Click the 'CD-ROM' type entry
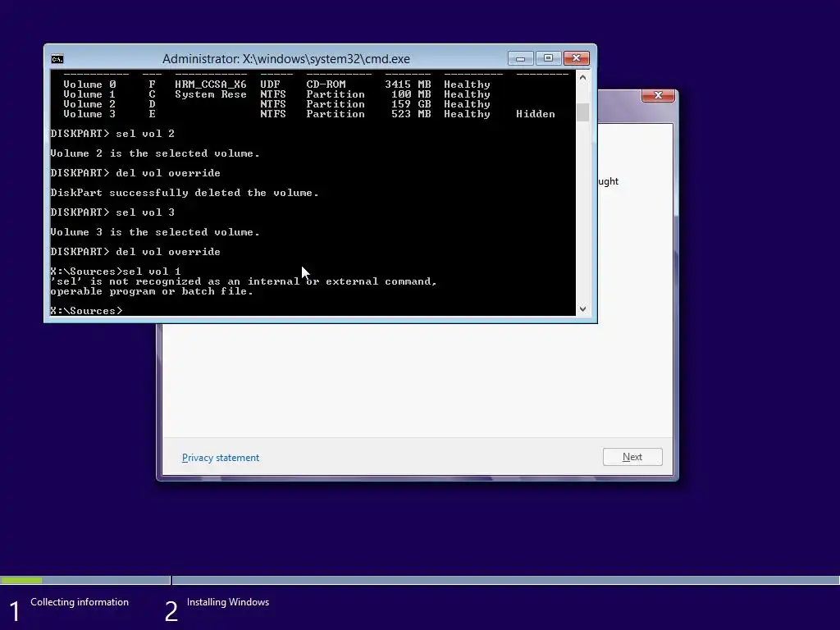 pyautogui.click(x=326, y=84)
